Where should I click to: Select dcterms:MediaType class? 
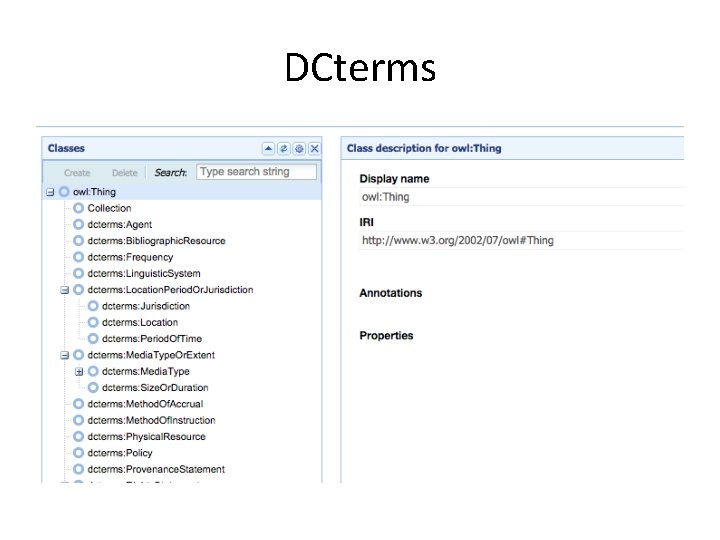(146, 371)
